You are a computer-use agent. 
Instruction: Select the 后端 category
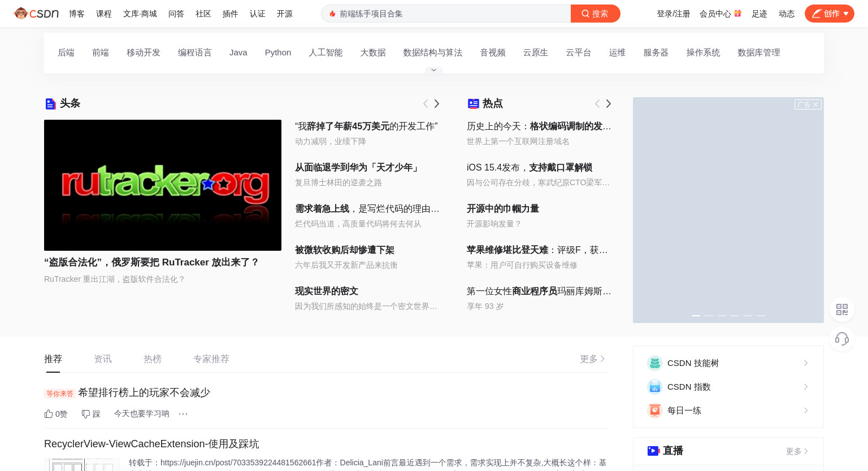[66, 53]
